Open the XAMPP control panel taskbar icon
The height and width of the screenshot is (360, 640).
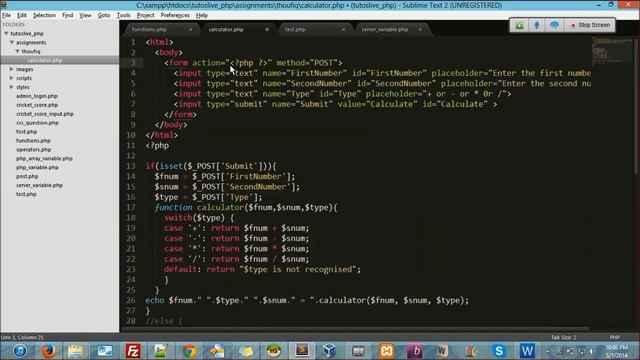point(386,351)
